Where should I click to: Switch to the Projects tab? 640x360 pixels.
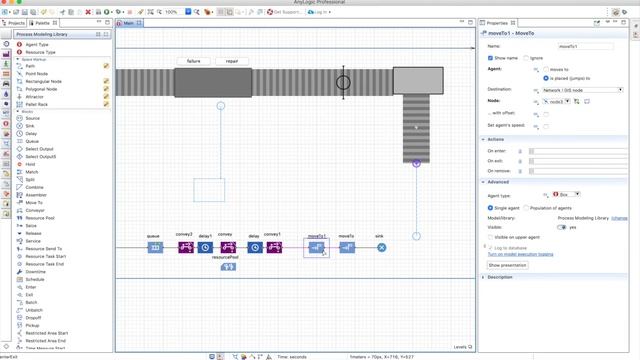[x=13, y=23]
